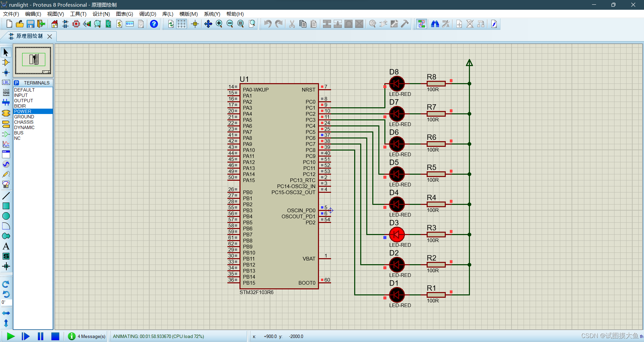644x342 pixels.
Task: Select the 2D Text tool
Action: pos(6,246)
